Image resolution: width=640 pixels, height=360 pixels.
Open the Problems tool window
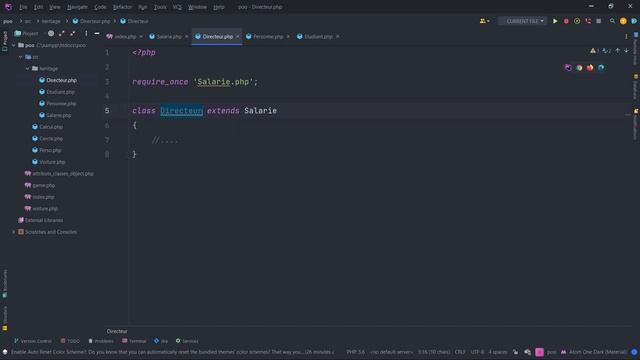pyautogui.click(x=101, y=341)
